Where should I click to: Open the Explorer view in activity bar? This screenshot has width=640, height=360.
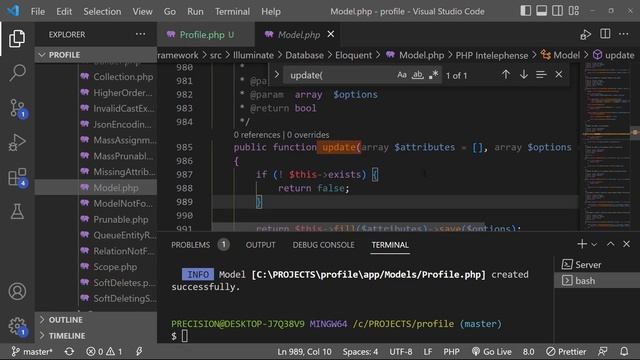point(17,38)
